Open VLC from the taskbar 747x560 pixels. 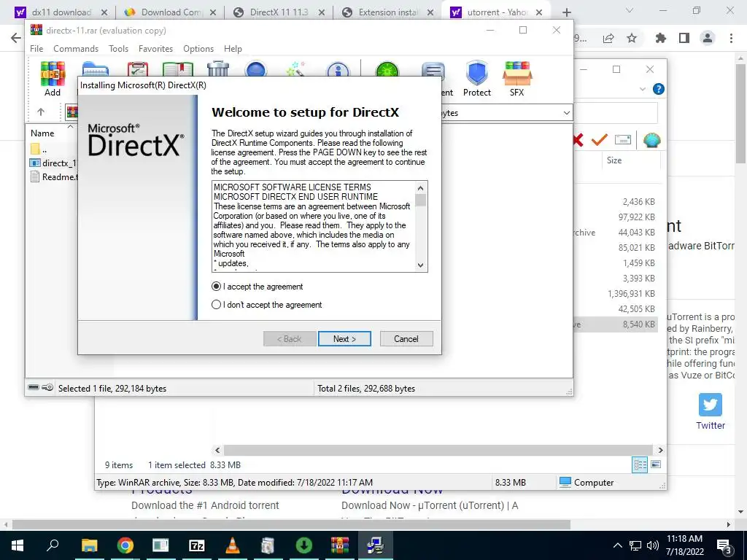[x=233, y=545]
